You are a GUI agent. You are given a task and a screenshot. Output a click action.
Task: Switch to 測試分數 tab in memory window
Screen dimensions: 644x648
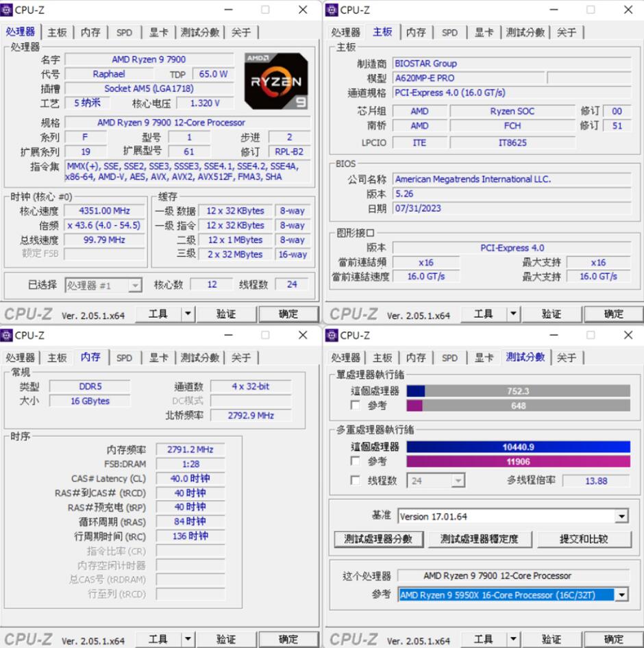click(x=200, y=358)
